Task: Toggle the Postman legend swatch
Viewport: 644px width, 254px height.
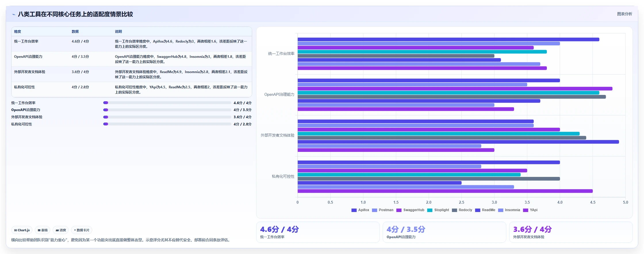Action: point(374,210)
